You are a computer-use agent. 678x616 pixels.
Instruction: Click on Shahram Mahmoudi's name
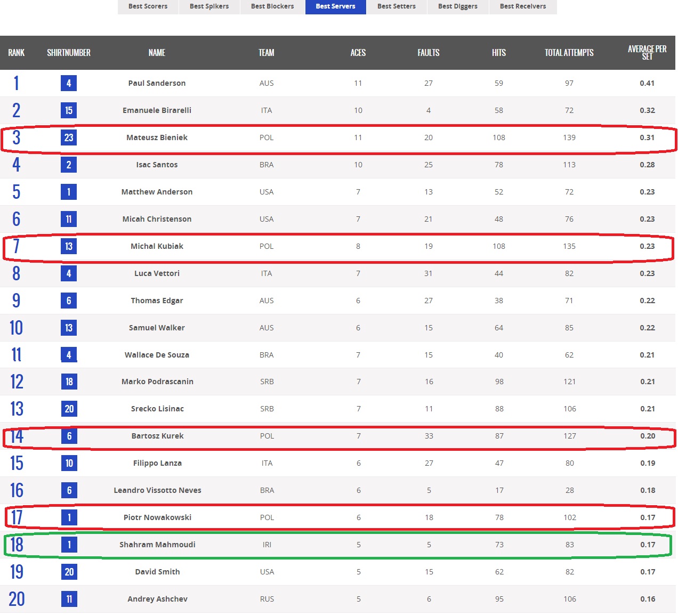pyautogui.click(x=157, y=545)
